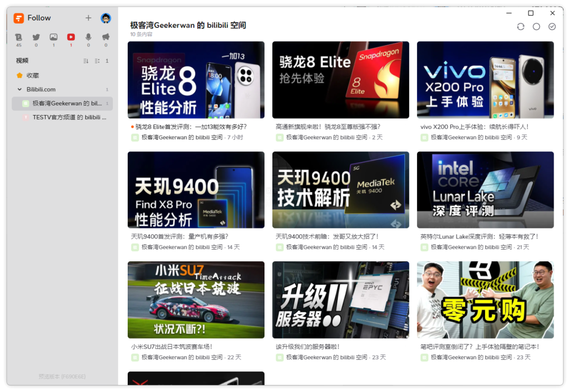Open the 天玑9400 Find X8 Pro thumbnail
The image size is (570, 392).
click(x=196, y=190)
